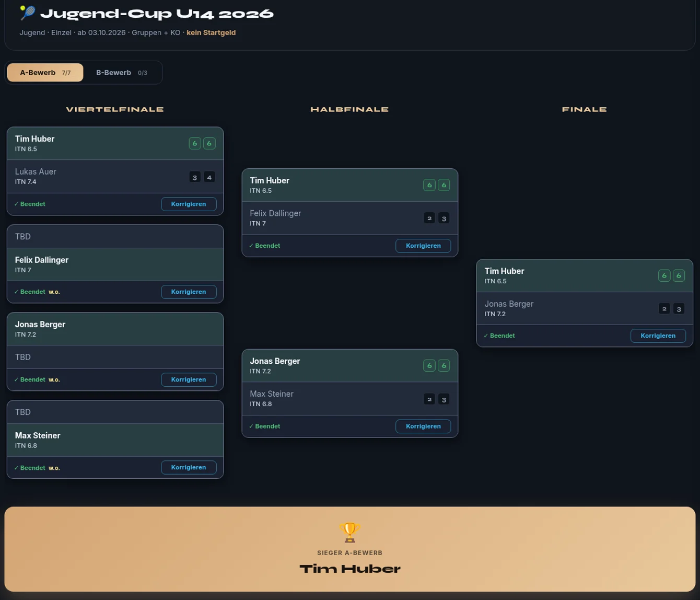700x600 pixels.
Task: Click Max Steiner's row in the semifinal
Action: (x=350, y=398)
